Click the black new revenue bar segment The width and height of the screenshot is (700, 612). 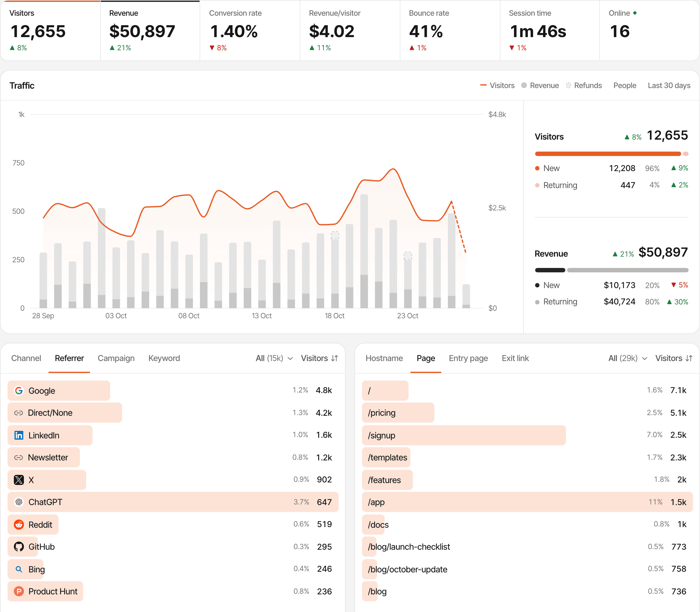[550, 270]
